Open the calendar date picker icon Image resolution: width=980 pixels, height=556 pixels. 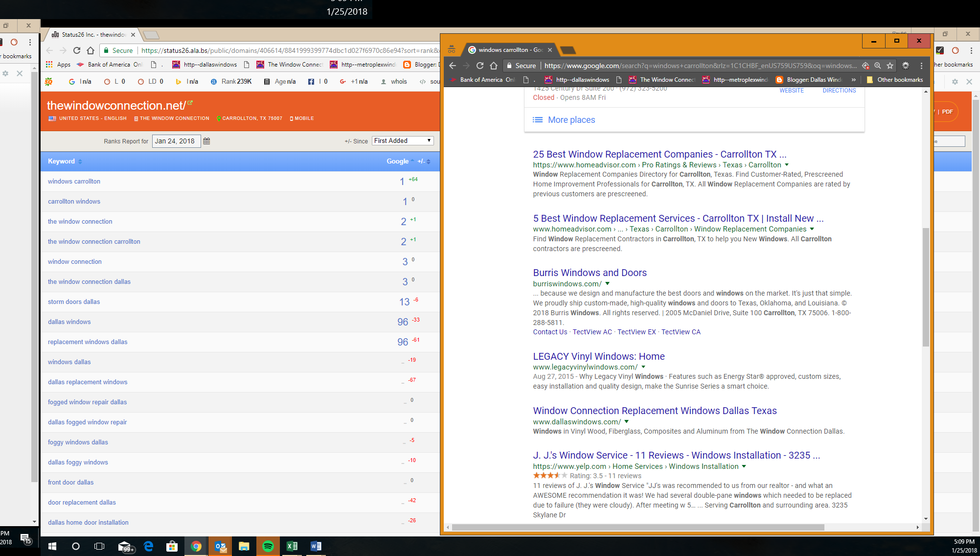click(x=206, y=141)
